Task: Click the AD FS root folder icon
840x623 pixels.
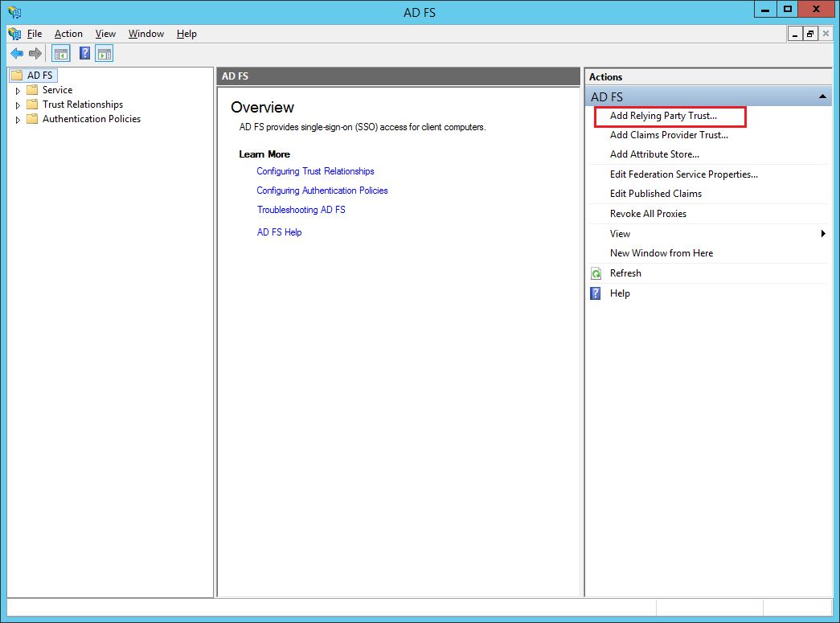Action: coord(17,75)
